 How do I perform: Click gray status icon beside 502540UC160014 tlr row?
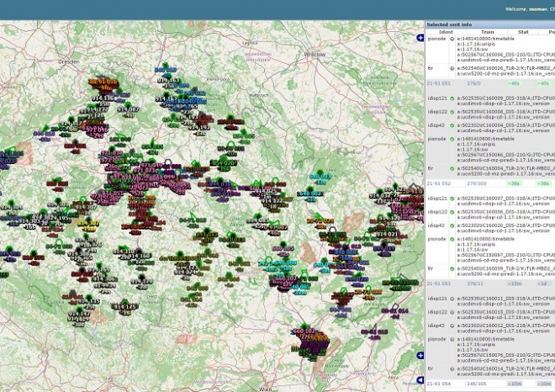coord(452,369)
